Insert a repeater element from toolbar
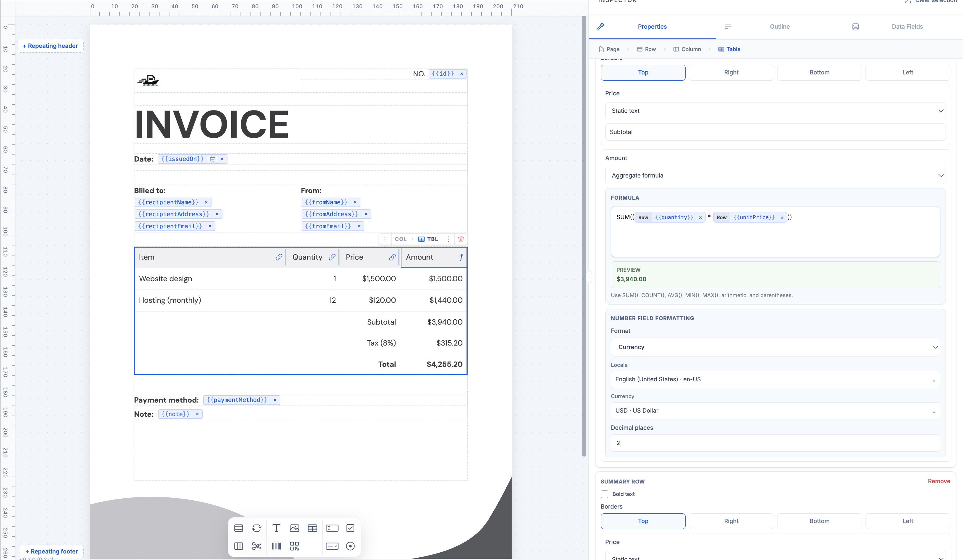The height and width of the screenshot is (560, 963). 257,528
